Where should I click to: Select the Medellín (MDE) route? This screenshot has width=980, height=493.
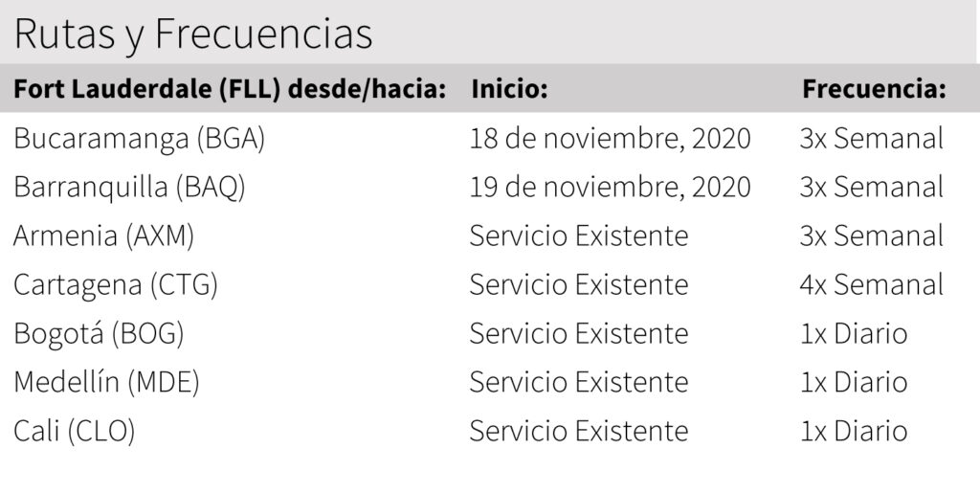[x=106, y=382]
